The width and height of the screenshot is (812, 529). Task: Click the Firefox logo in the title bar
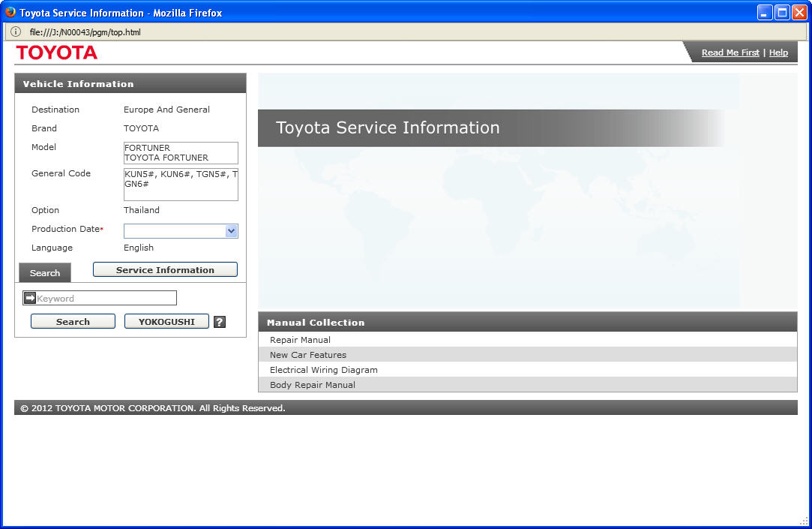pyautogui.click(x=10, y=12)
